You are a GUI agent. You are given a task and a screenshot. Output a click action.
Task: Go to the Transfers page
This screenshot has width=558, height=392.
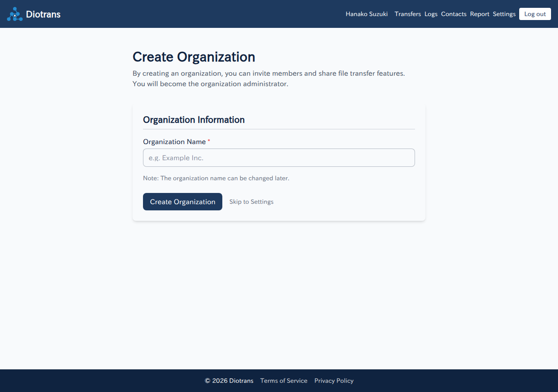[408, 14]
